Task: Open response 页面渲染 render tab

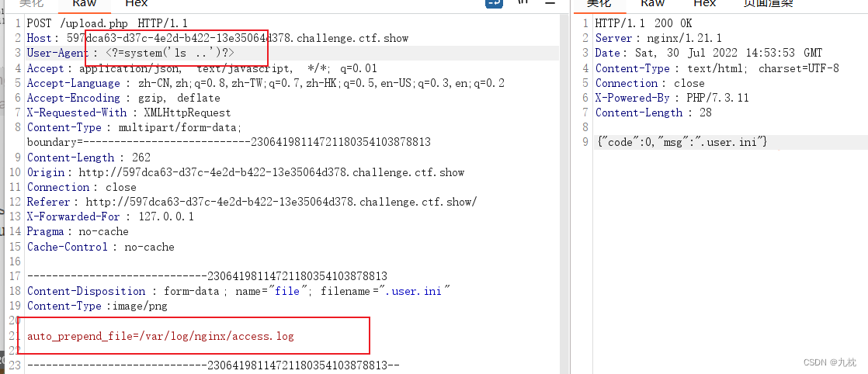Action: (x=768, y=3)
